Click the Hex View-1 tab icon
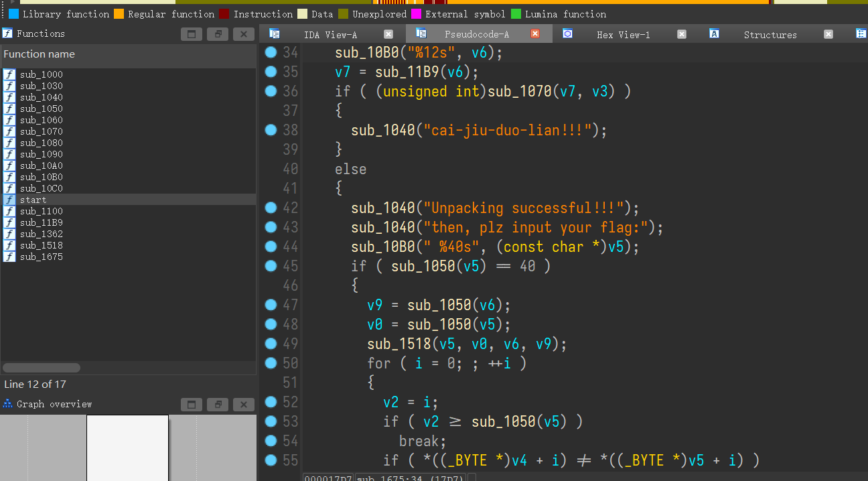 tap(567, 33)
